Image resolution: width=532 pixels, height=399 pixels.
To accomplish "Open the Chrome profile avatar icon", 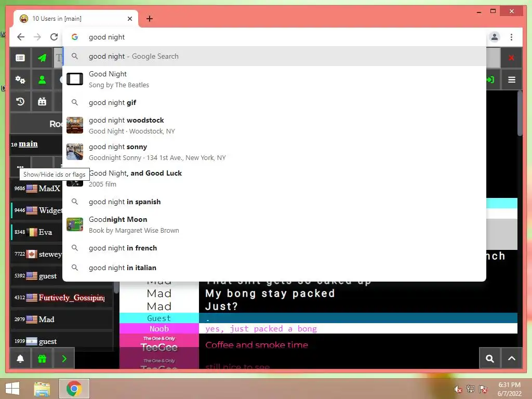I will 495,37.
